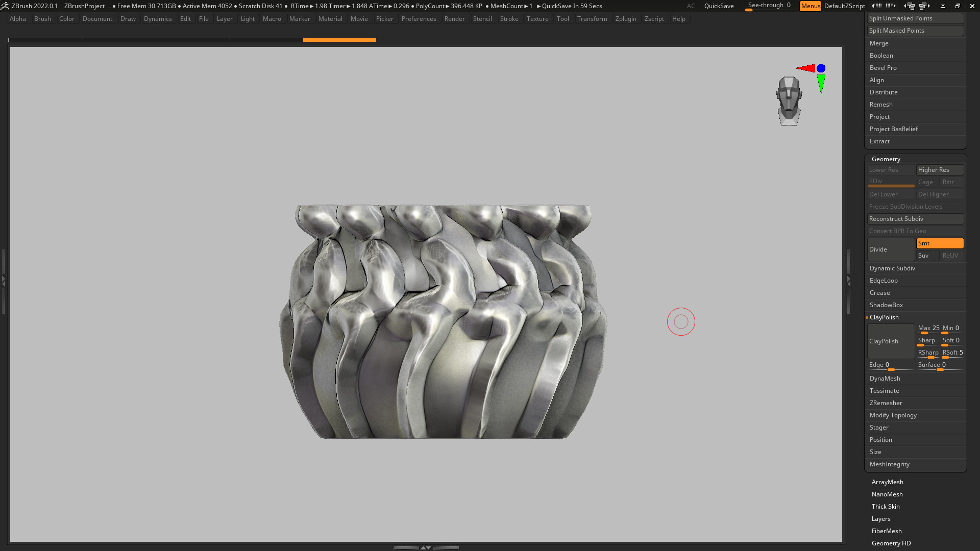Toggle the ReUV option
The width and height of the screenshot is (980, 551).
(x=952, y=256)
